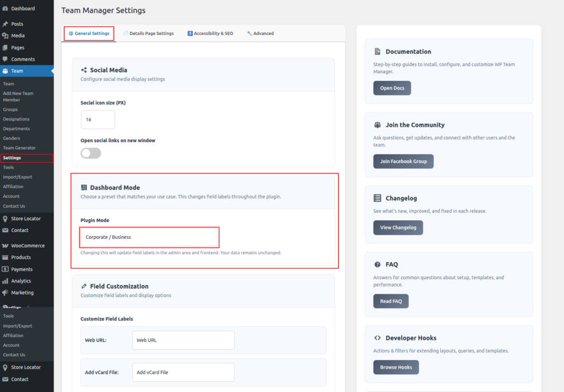Click the Store Locator pin icon

6,219
